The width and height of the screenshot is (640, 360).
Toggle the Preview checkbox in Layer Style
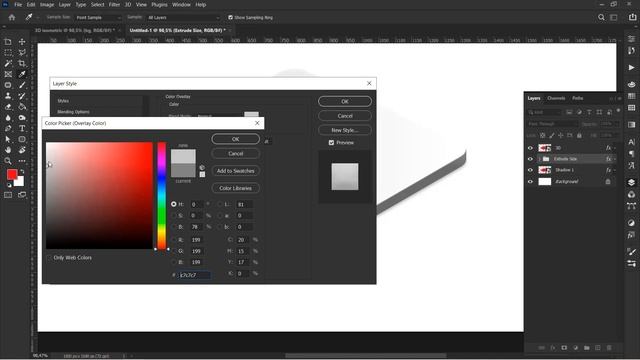(331, 142)
